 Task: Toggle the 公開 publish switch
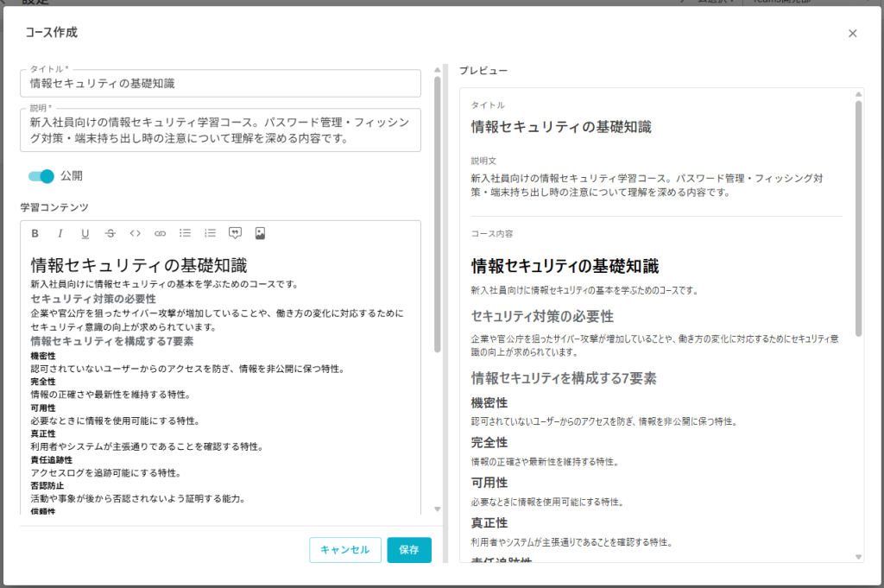click(x=41, y=176)
